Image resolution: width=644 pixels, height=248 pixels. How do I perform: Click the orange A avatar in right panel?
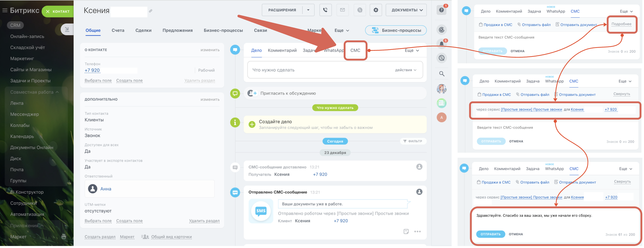pos(442,117)
